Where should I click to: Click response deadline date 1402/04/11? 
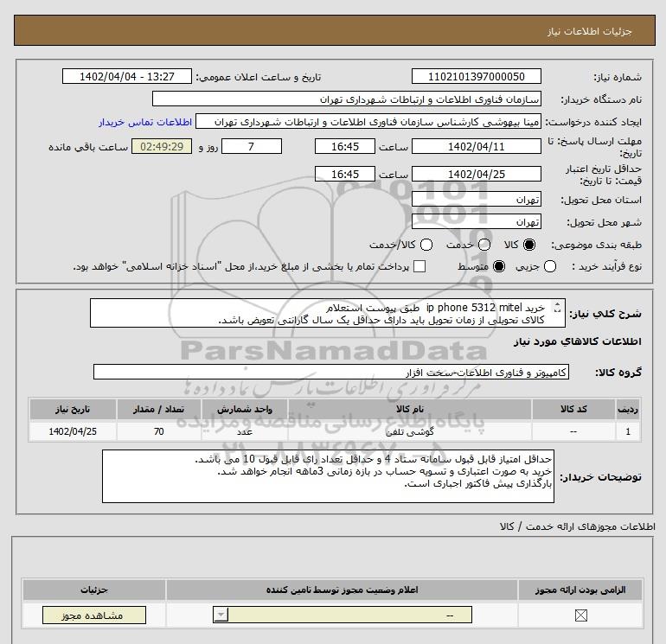476,146
